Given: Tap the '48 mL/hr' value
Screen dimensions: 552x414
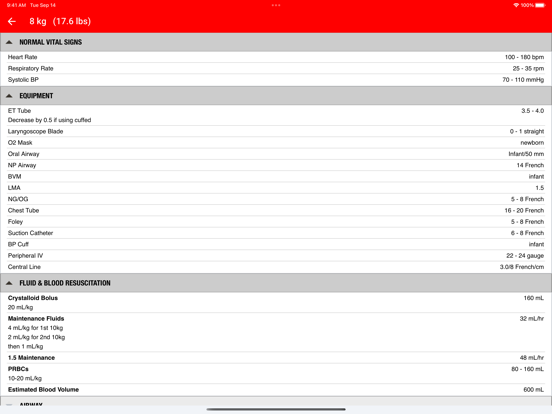Looking at the screenshot, I should tap(532, 358).
